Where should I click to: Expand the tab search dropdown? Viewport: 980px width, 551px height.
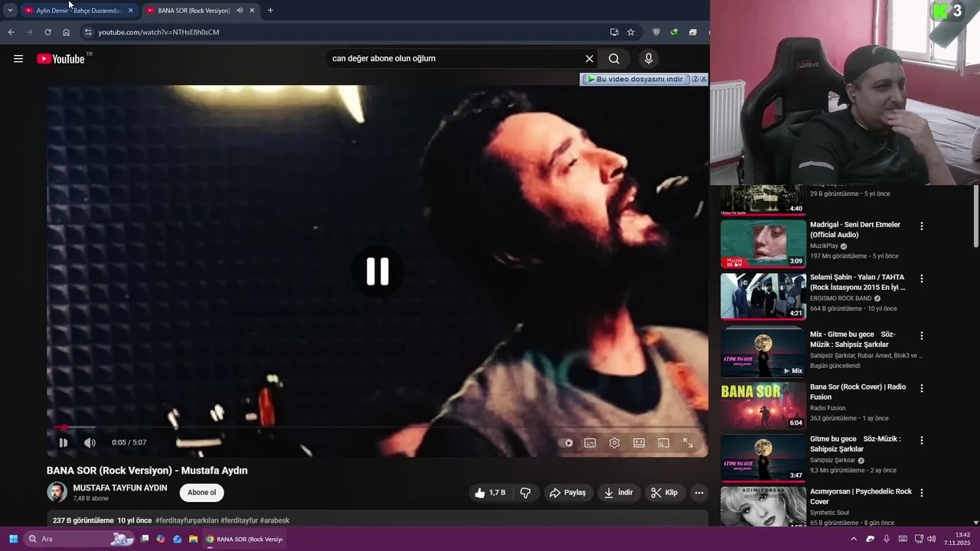[10, 11]
